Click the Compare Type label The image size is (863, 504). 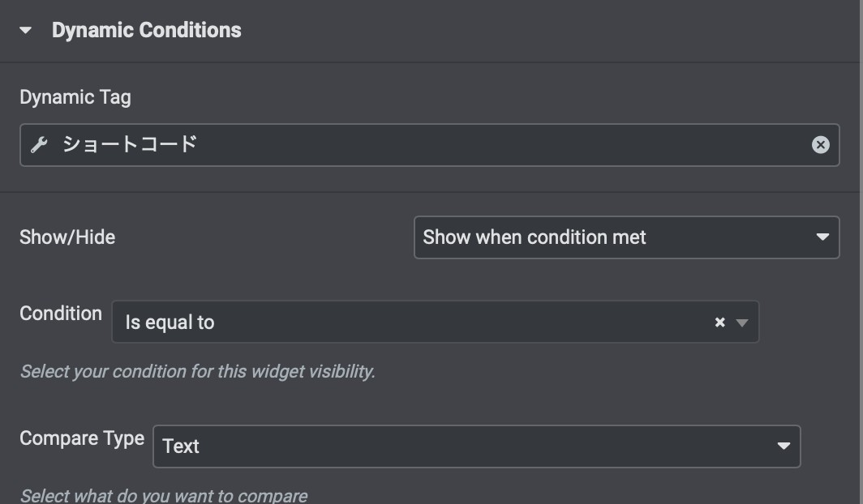click(x=82, y=438)
